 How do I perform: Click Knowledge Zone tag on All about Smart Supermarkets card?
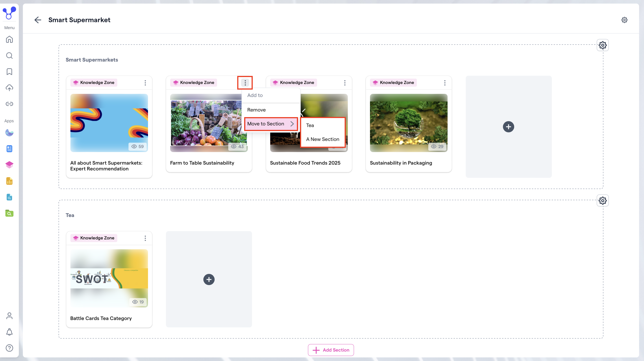(94, 83)
